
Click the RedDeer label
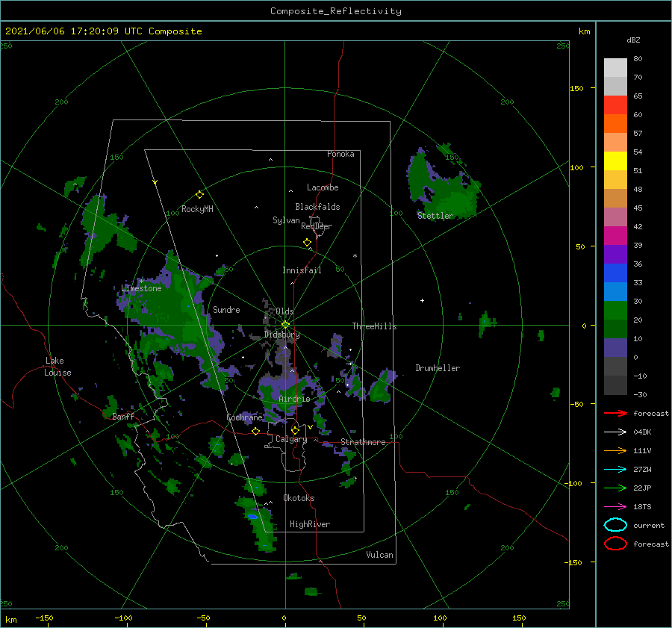pyautogui.click(x=317, y=226)
